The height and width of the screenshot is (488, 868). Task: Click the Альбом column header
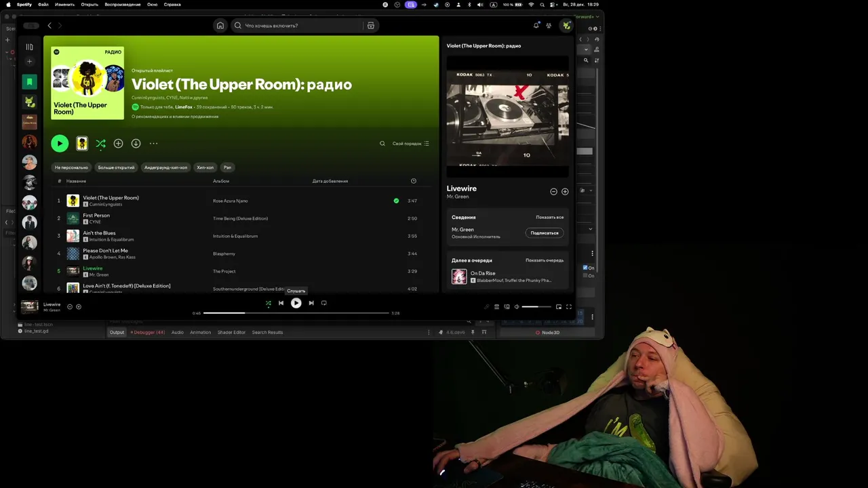221,181
